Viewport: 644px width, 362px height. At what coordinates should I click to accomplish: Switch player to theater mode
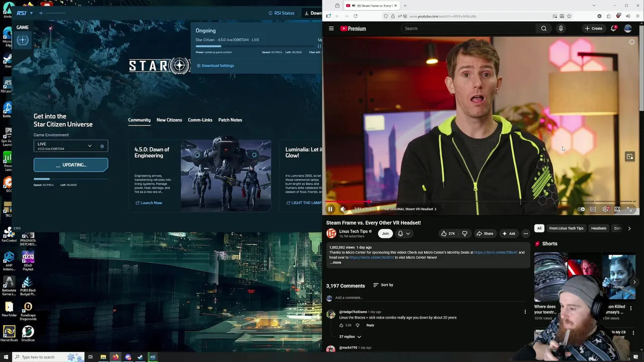tap(617, 209)
